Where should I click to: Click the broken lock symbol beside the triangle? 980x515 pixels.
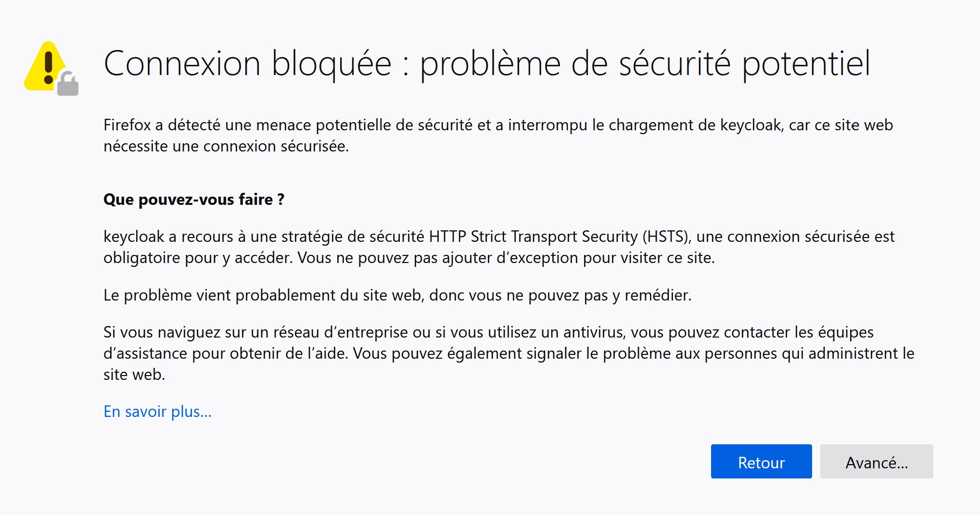[68, 83]
